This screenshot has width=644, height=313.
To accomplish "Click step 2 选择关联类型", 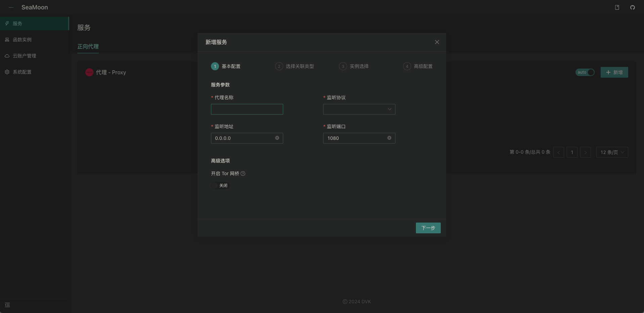I will tap(295, 66).
